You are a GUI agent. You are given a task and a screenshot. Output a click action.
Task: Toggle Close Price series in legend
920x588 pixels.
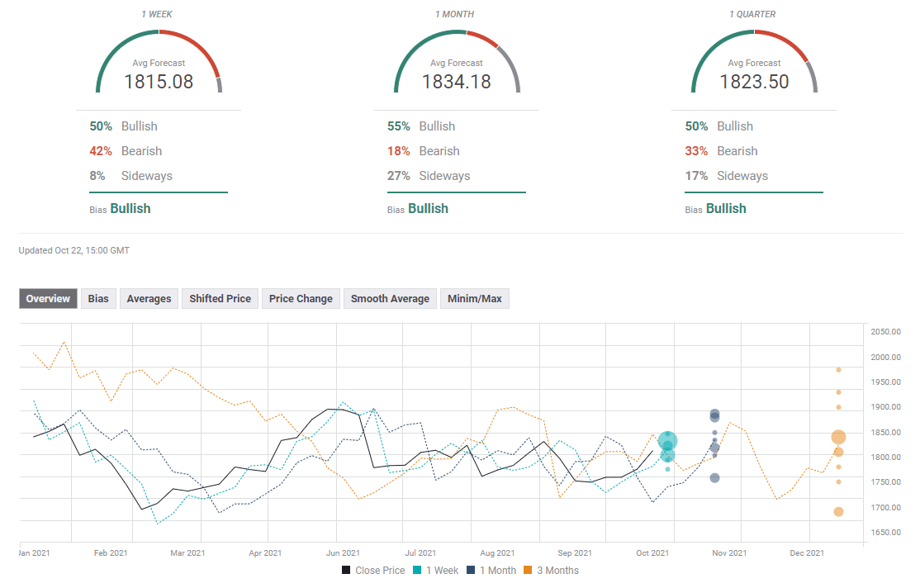click(x=373, y=570)
